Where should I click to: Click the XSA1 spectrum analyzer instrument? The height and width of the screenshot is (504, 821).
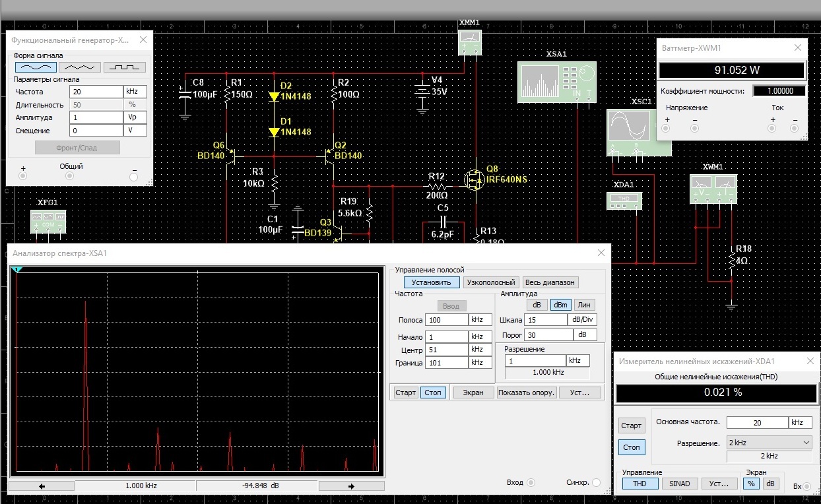[556, 82]
